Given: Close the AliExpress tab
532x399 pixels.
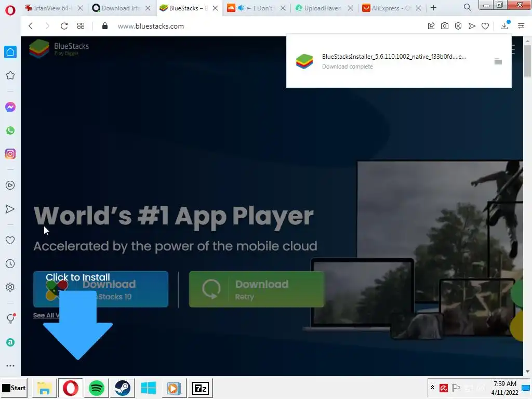Looking at the screenshot, I should 419,8.
